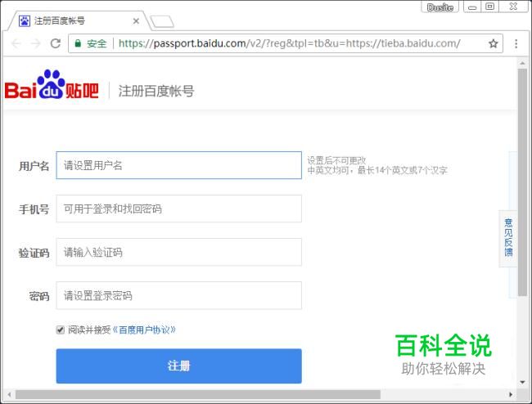Screen dimensions: 532x404
Task: Click the address bar URL
Action: pos(290,43)
